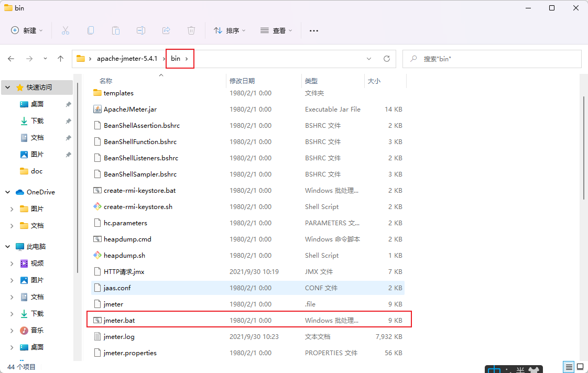
Task: Collapse the 此电脑 tree node
Action: tap(8, 246)
